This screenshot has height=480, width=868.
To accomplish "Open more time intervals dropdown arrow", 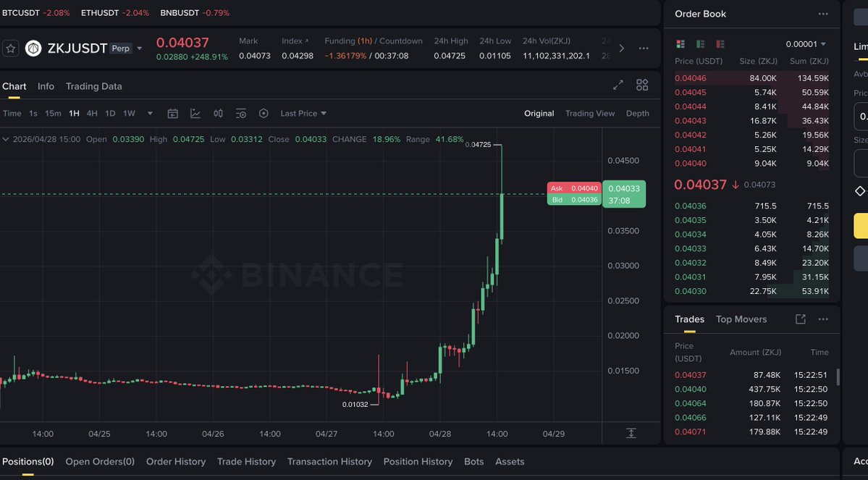I will click(x=150, y=114).
